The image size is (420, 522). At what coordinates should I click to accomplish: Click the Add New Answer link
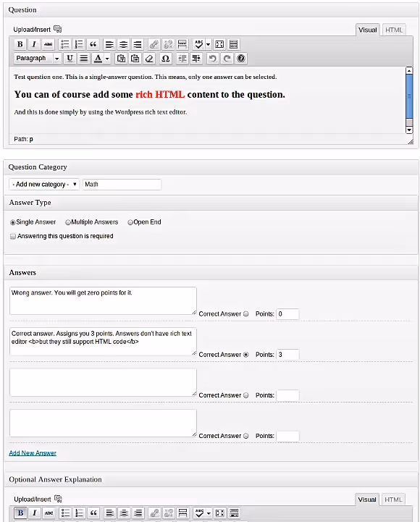(x=33, y=452)
